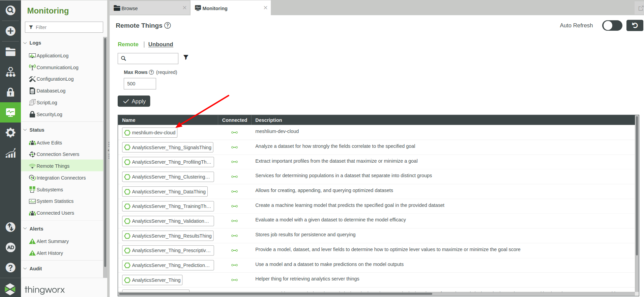Click the Max Rows input field

[140, 84]
